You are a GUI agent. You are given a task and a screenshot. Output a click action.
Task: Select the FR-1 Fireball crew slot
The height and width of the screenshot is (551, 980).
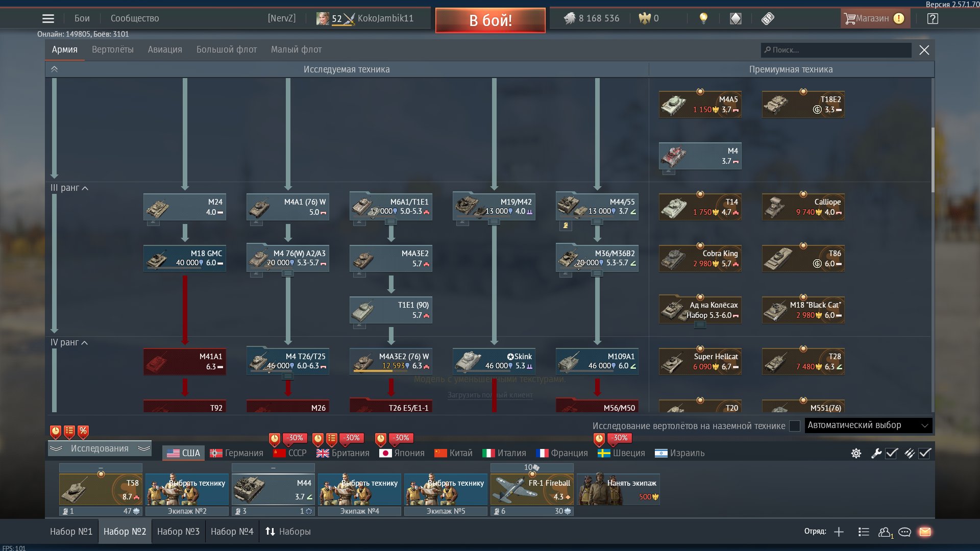pyautogui.click(x=532, y=489)
